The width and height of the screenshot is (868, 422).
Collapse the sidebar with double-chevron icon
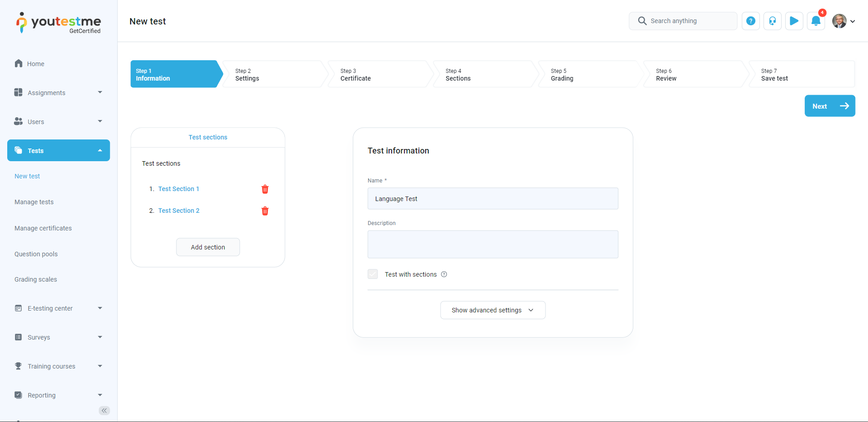coord(104,411)
